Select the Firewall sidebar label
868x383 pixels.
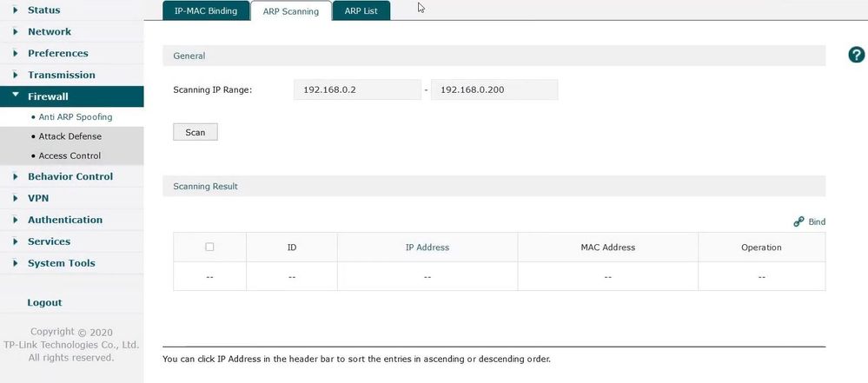click(x=48, y=96)
